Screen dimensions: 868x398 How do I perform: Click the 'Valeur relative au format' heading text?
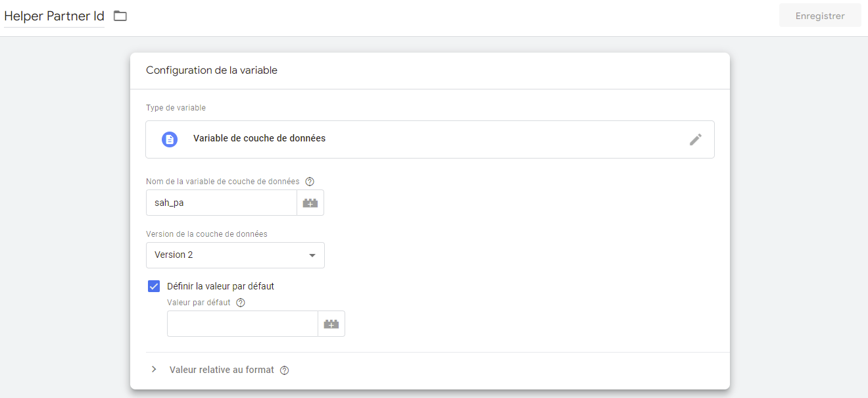222,370
